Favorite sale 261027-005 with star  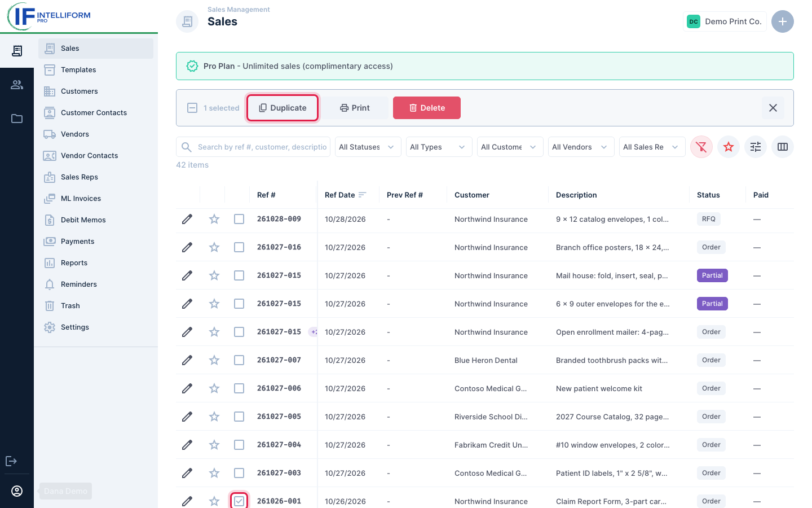click(214, 417)
